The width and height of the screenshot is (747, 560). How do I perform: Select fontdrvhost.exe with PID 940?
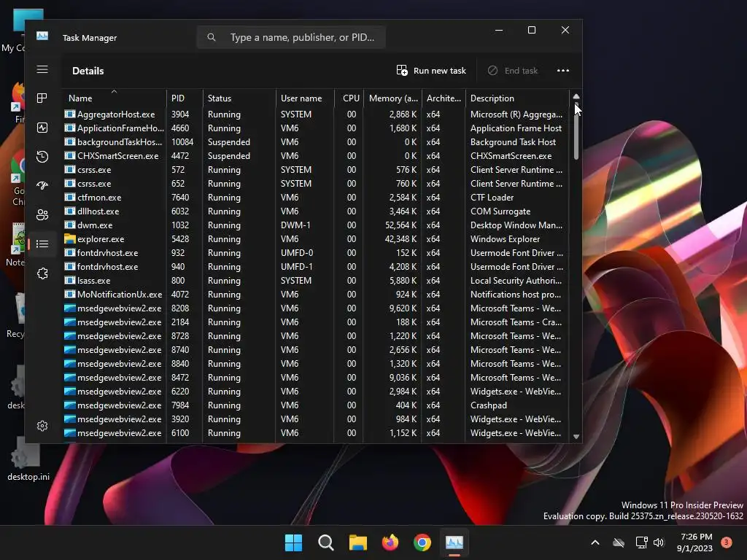click(314, 267)
